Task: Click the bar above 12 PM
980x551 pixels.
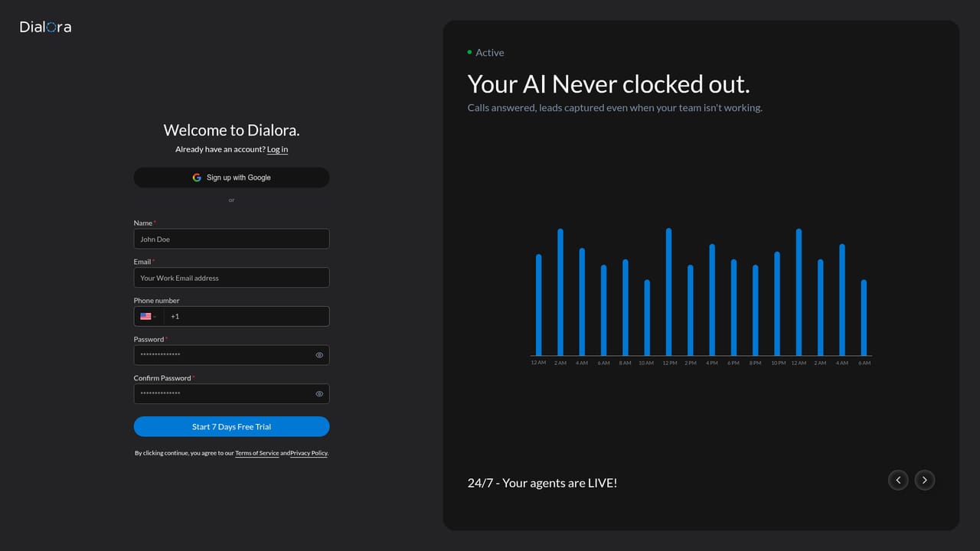Action: click(669, 292)
